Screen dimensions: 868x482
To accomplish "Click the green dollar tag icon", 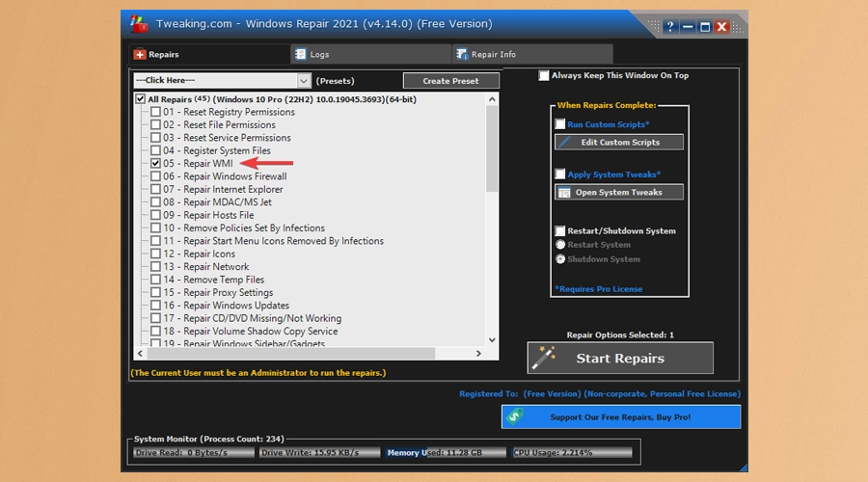I will pyautogui.click(x=514, y=416).
